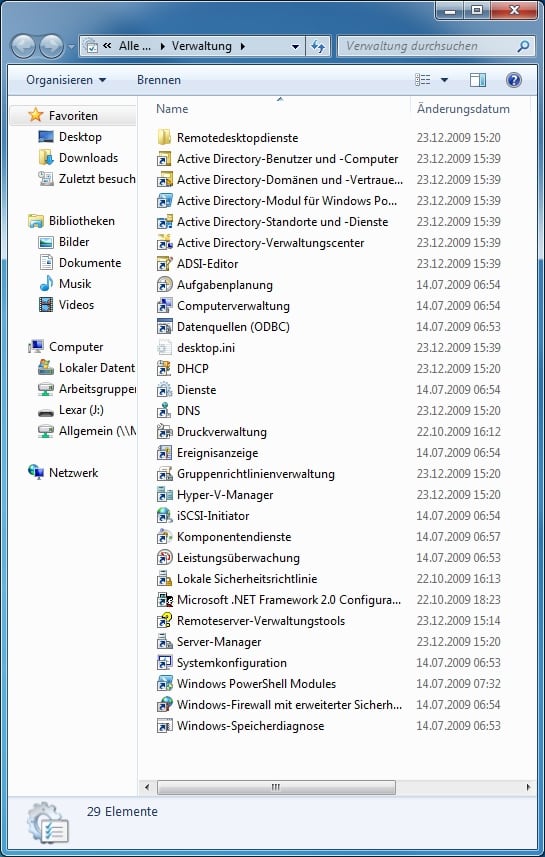Click the Active Directory-Verwaltungscenter icon
The width and height of the screenshot is (545, 857).
pyautogui.click(x=165, y=243)
